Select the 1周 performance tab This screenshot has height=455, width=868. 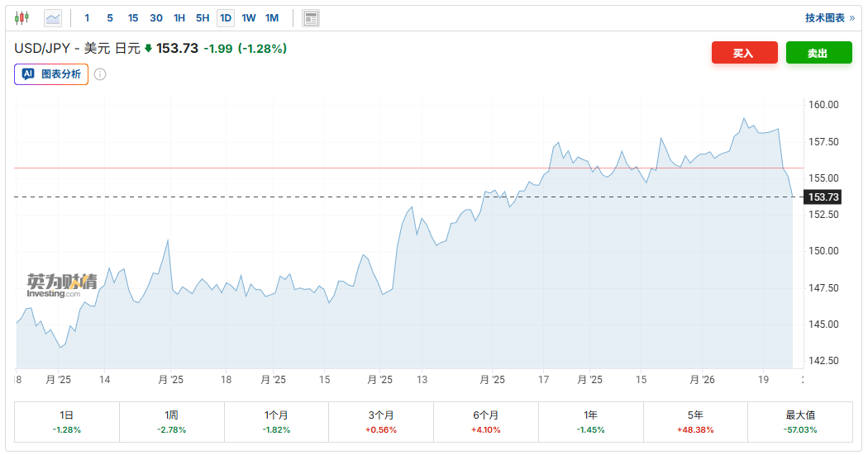171,421
